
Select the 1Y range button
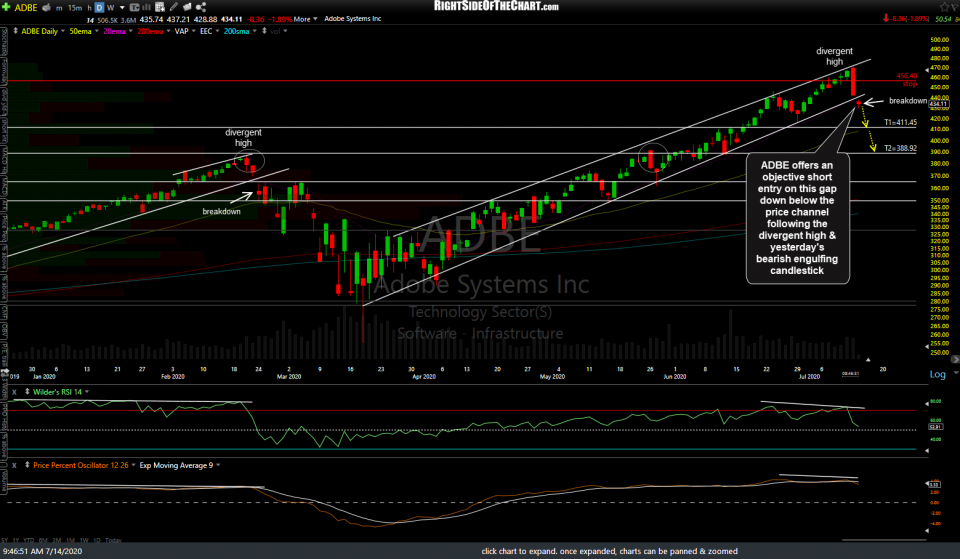(16, 541)
